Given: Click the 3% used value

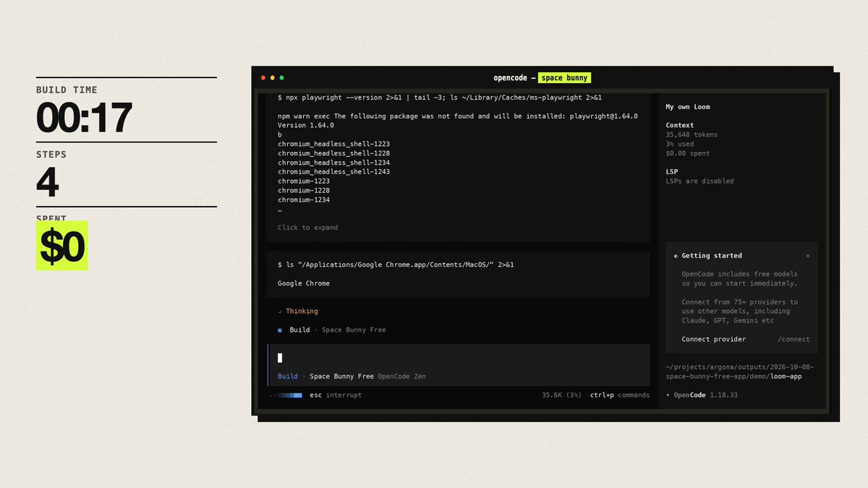Looking at the screenshot, I should 681,145.
